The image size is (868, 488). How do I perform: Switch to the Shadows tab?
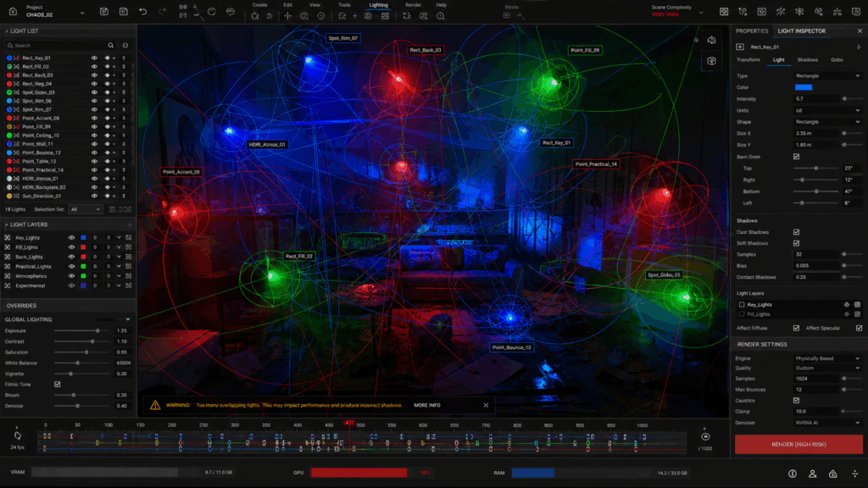tap(807, 60)
